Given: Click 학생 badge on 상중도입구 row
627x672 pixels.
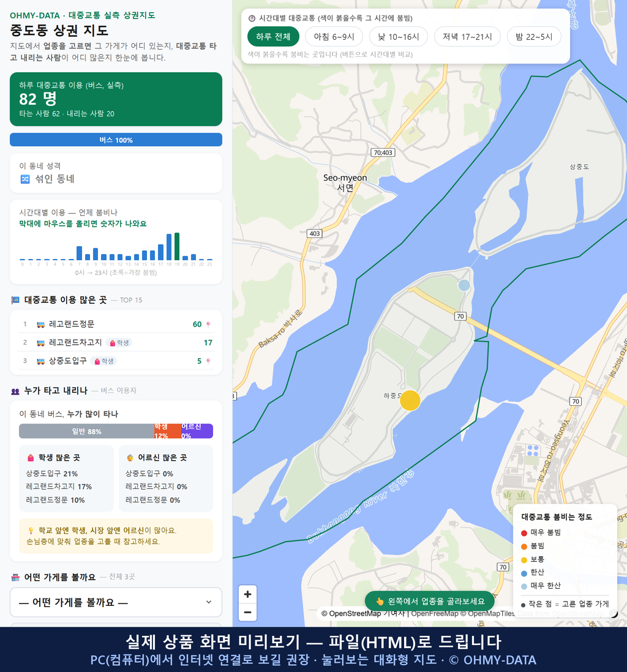Looking at the screenshot, I should tap(103, 361).
